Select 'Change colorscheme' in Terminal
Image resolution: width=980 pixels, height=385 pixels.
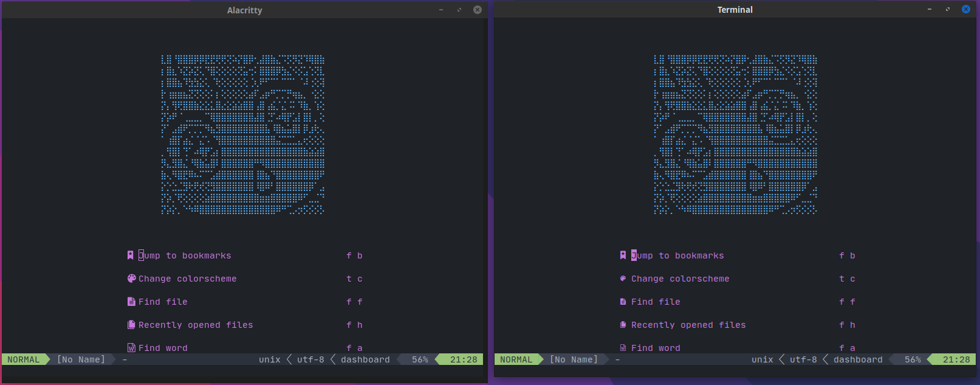(x=680, y=279)
